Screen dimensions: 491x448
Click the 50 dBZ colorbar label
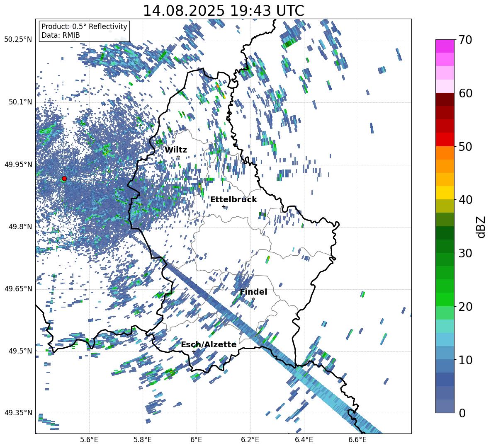pos(465,146)
